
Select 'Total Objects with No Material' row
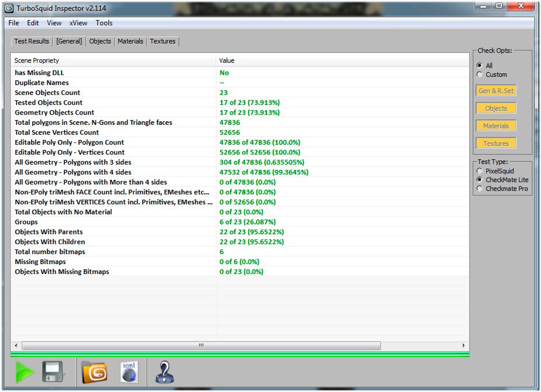click(x=240, y=212)
